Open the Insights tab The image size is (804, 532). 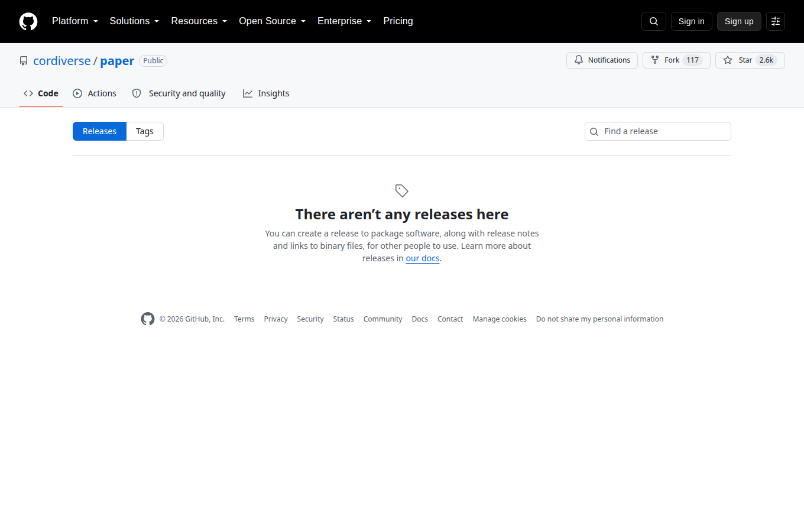click(266, 93)
